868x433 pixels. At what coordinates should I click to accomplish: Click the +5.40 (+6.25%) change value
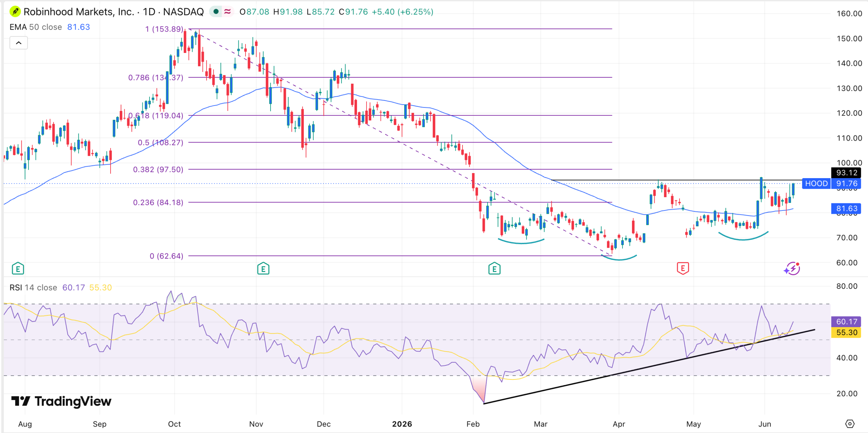click(402, 12)
